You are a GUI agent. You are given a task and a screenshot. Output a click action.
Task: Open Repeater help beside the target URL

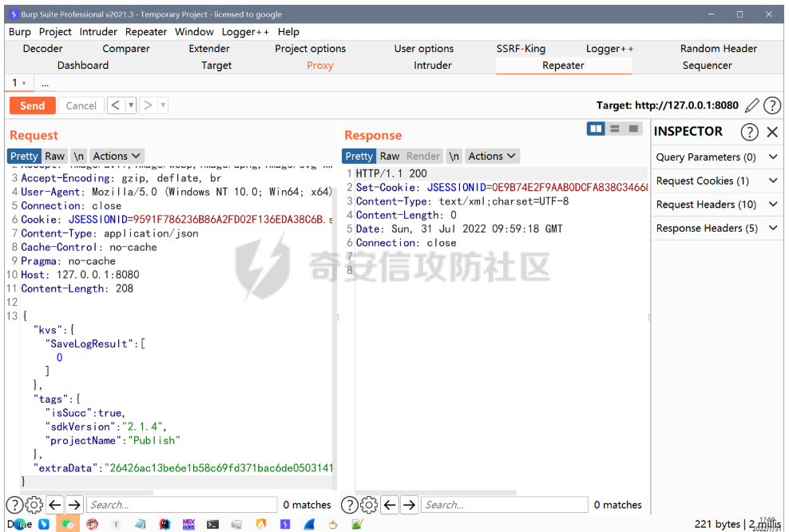point(772,105)
